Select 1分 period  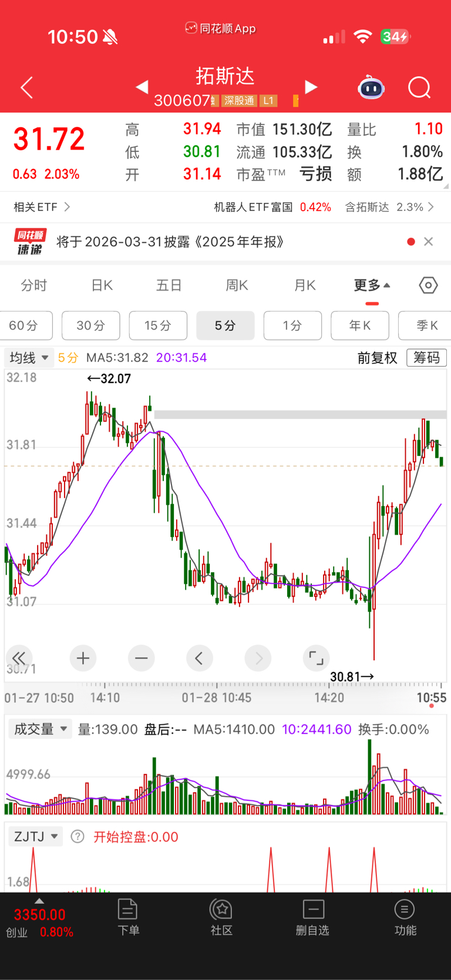pos(293,326)
